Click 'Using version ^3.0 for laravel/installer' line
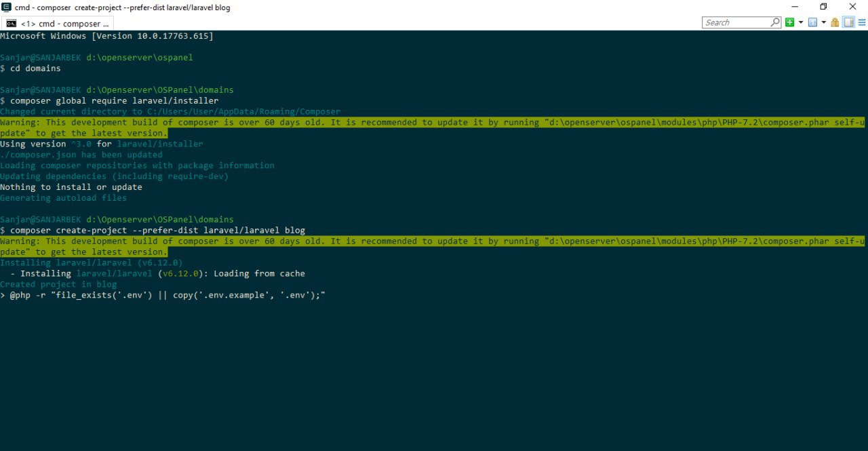Viewport: 868px width, 451px height. (102, 144)
